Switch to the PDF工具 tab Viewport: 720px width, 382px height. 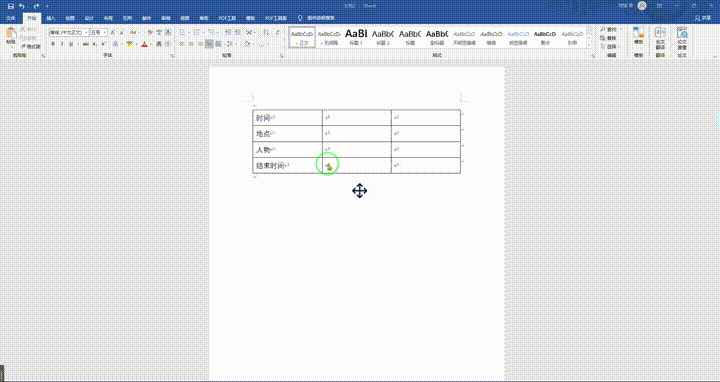(227, 18)
